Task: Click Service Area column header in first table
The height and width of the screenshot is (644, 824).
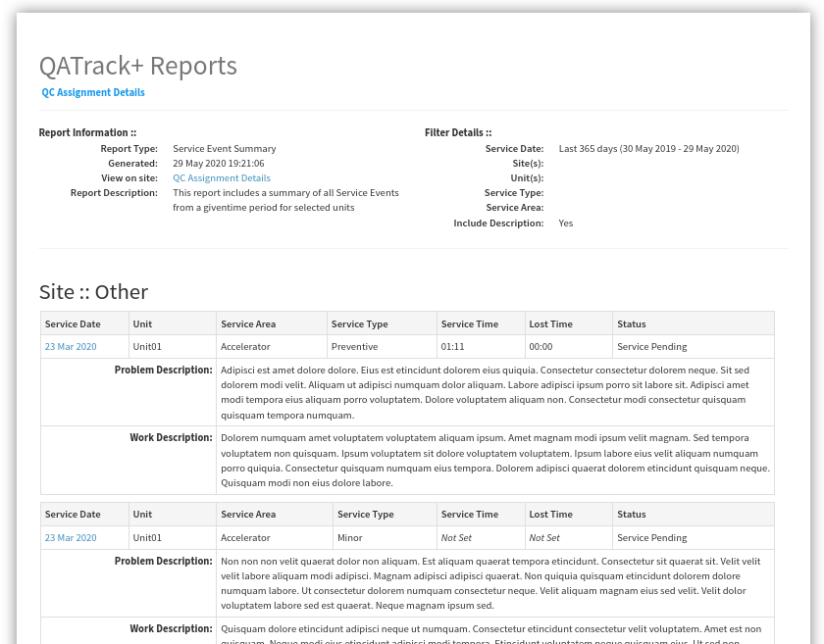Action: click(x=272, y=323)
